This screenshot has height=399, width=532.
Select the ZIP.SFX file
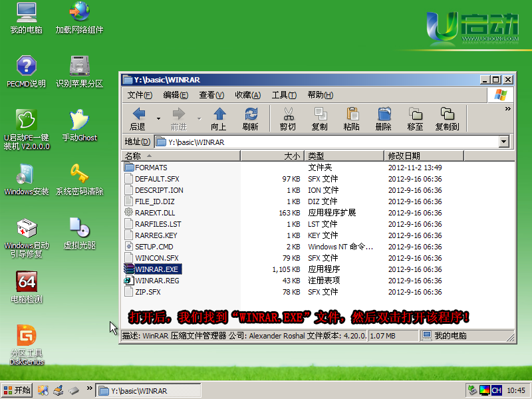[x=142, y=292]
